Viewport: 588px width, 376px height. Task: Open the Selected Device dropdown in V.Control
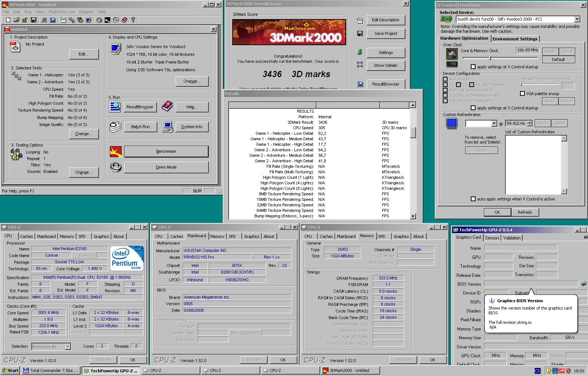pyautogui.click(x=577, y=19)
